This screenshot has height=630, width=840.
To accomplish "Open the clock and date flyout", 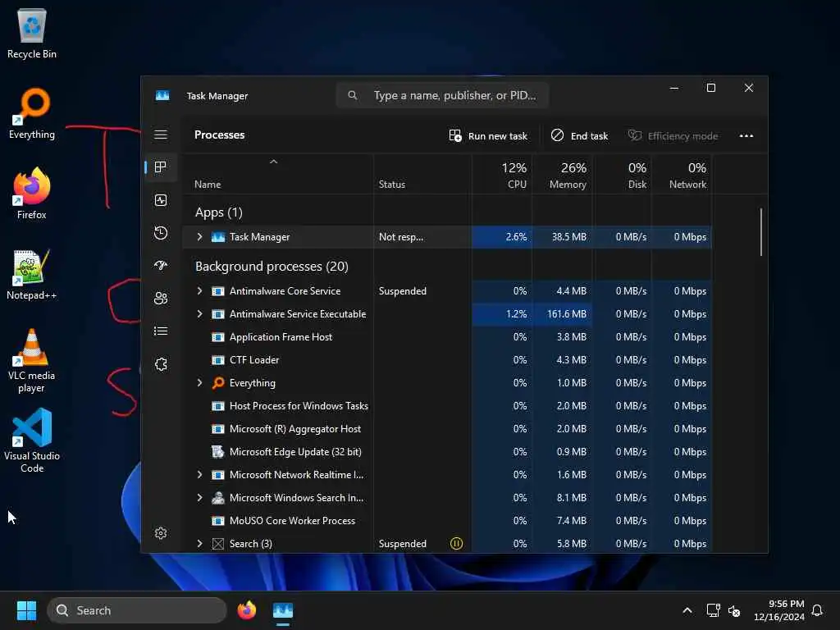I will (x=779, y=610).
